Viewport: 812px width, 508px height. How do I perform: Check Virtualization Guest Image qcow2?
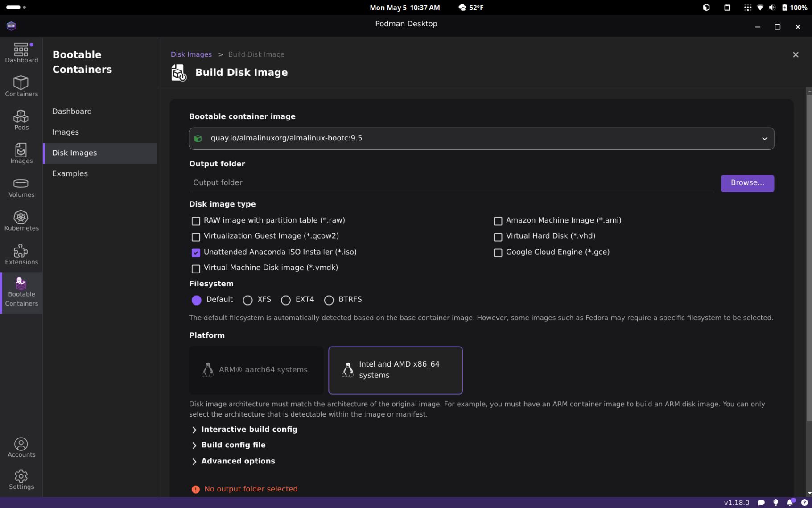click(x=196, y=237)
